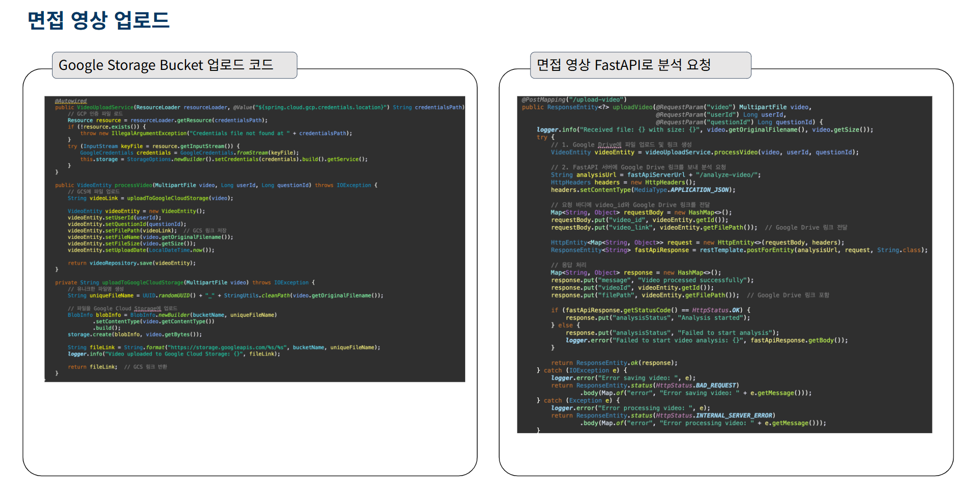Image resolution: width=980 pixels, height=497 pixels.
Task: Click the 'return fileLink;' statement
Action: (92, 367)
